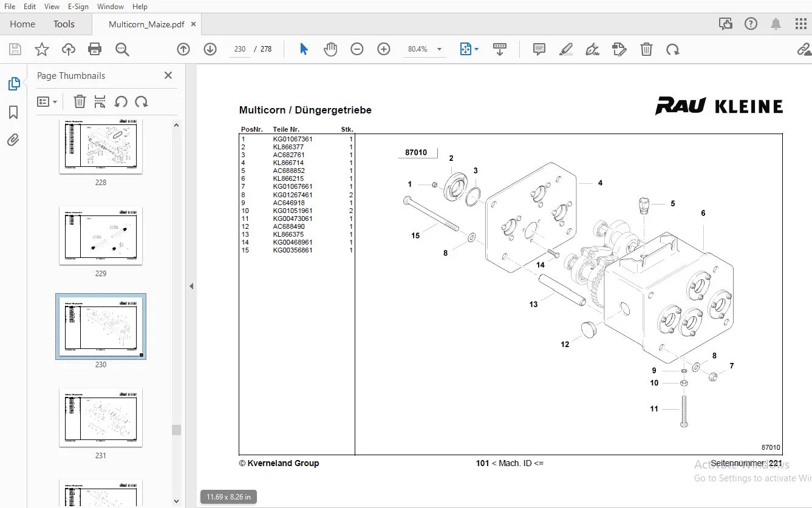Open the View menu

[52, 7]
